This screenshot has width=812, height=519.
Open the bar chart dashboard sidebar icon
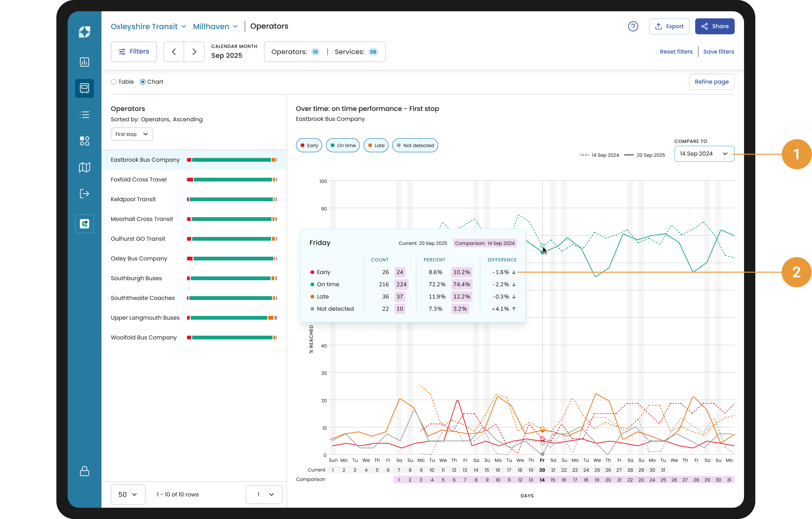[84, 62]
